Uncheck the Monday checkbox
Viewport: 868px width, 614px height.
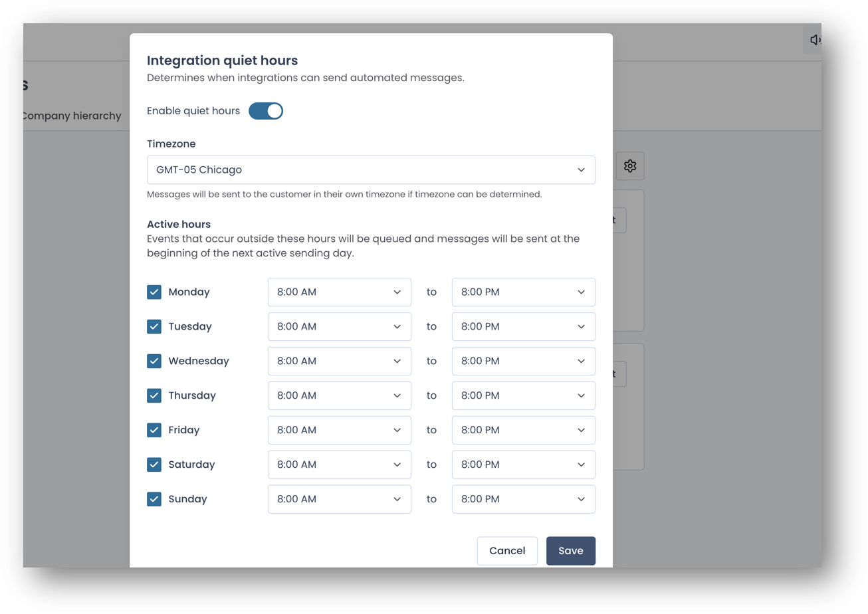(153, 292)
